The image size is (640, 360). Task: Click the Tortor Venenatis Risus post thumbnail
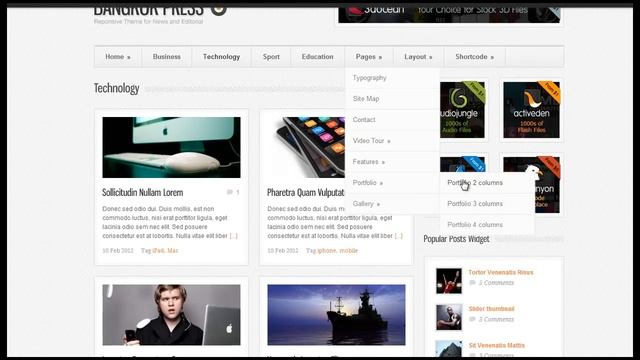(449, 281)
